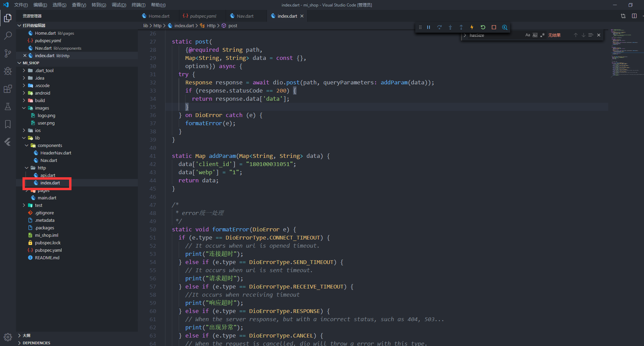The width and height of the screenshot is (644, 346).
Task: Open the Bookmarks view in activity bar
Action: click(8, 124)
